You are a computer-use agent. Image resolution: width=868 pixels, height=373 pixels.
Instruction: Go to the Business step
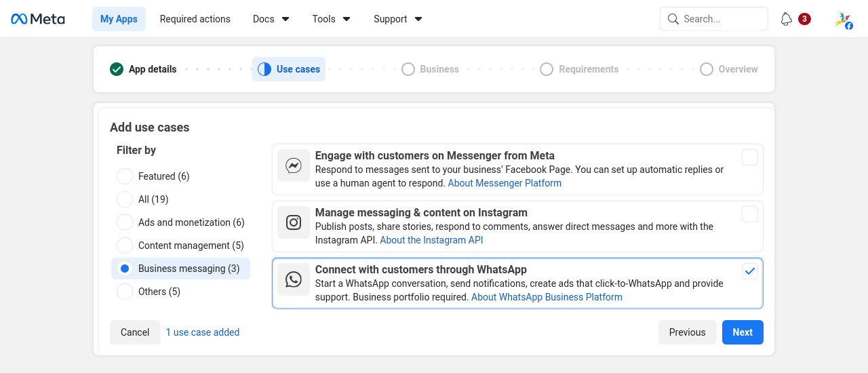(x=430, y=69)
